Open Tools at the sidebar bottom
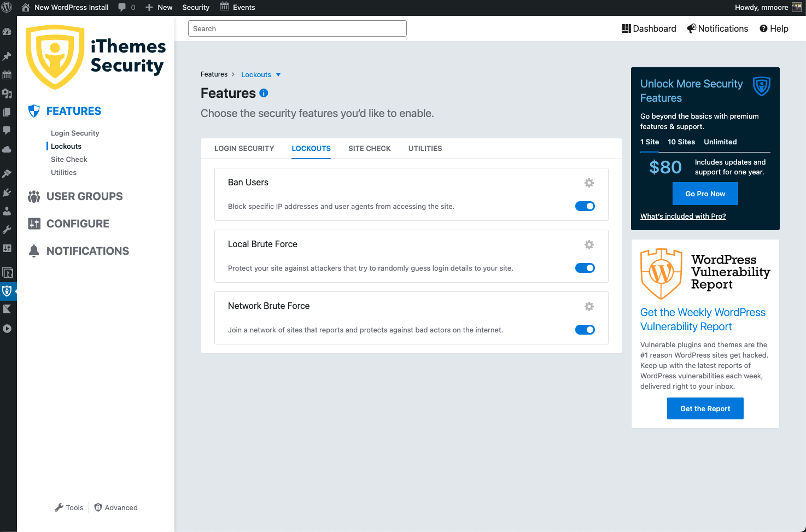The height and width of the screenshot is (532, 806). point(69,507)
